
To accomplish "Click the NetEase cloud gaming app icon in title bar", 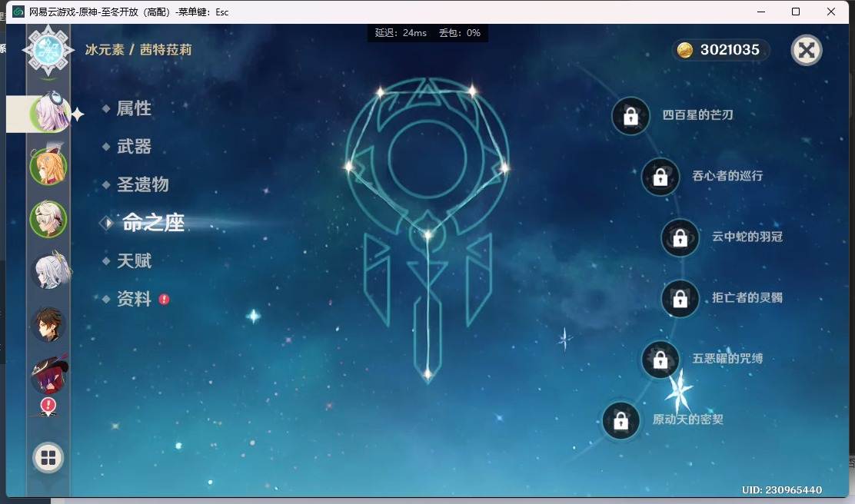I will pos(18,12).
